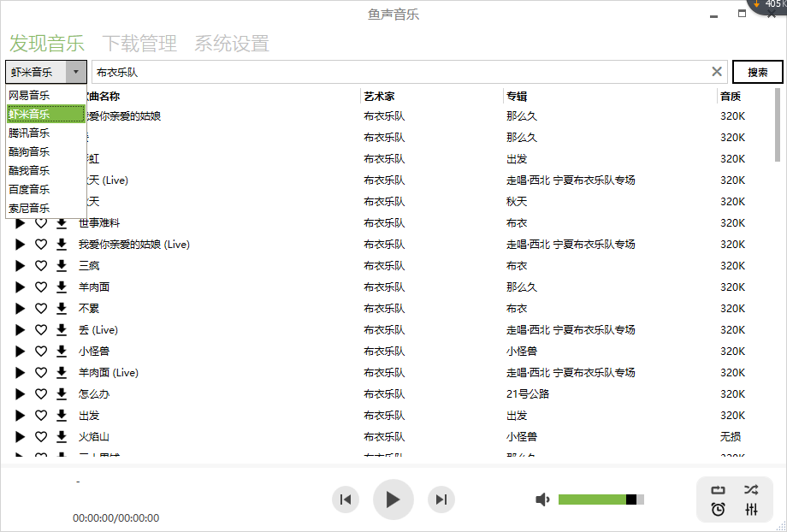Choose 腾讯音乐 as the source
This screenshot has width=787, height=532.
(45, 133)
